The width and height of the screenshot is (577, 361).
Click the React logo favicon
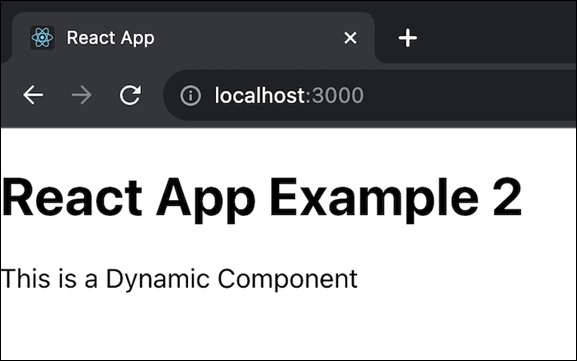[x=42, y=38]
